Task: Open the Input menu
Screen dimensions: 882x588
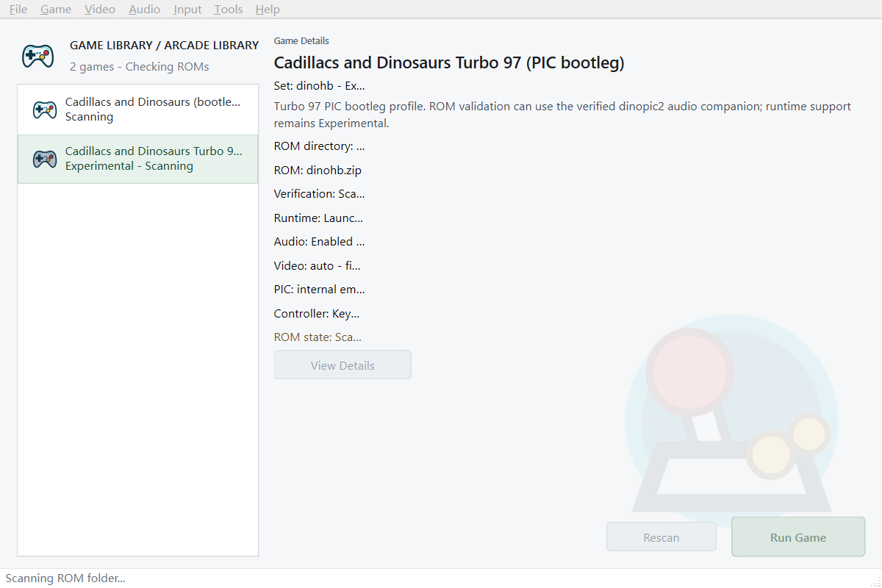Action: click(187, 10)
